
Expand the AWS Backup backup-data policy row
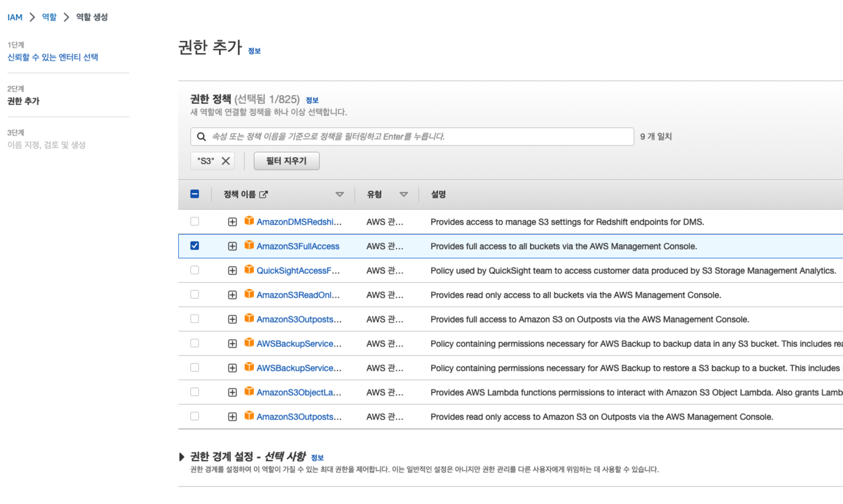point(232,344)
